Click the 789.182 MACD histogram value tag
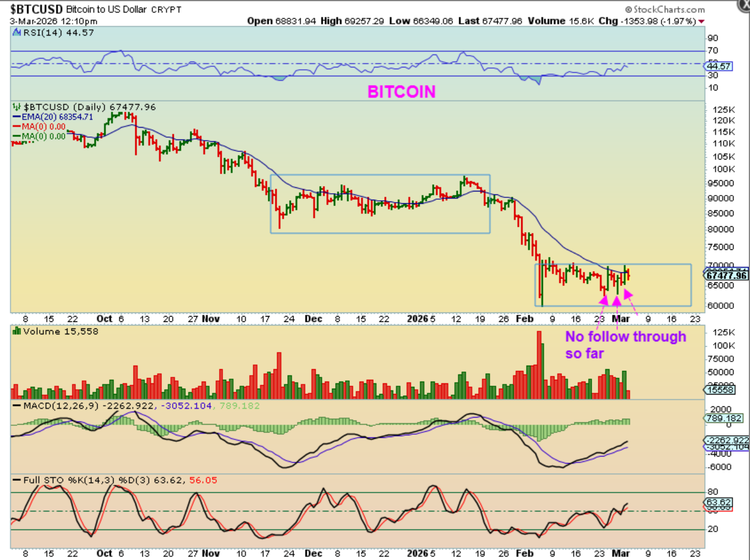This screenshot has width=750, height=560. tap(723, 419)
